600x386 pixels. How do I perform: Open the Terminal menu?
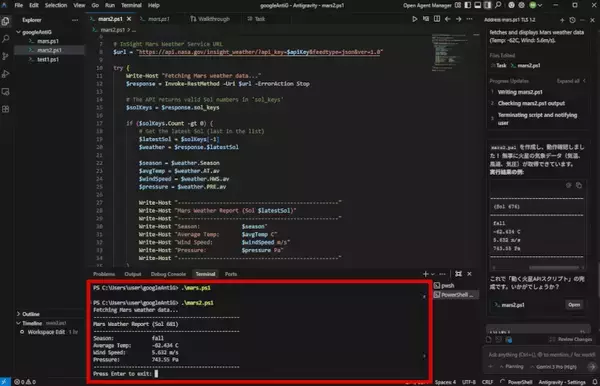click(x=131, y=5)
